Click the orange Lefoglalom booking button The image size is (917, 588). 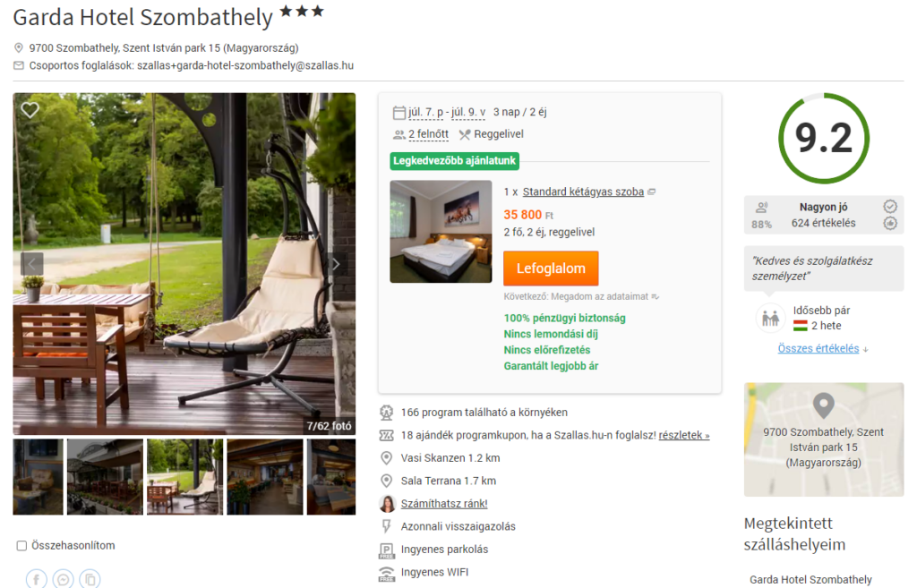[x=551, y=268]
